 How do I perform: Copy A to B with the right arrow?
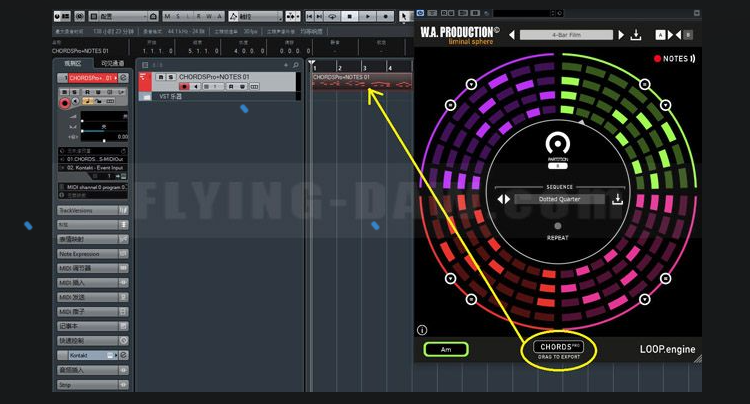pyautogui.click(x=670, y=35)
